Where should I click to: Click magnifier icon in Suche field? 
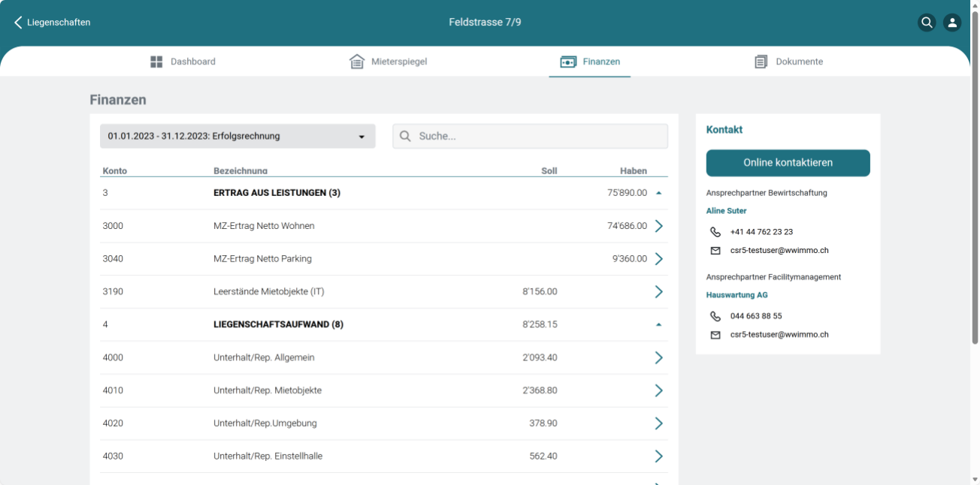pos(405,136)
